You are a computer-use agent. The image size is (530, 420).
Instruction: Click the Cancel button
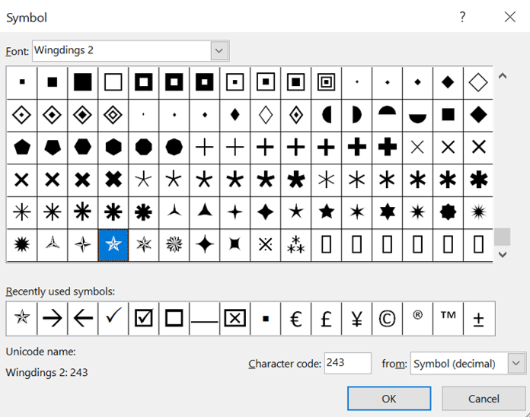pyautogui.click(x=484, y=399)
